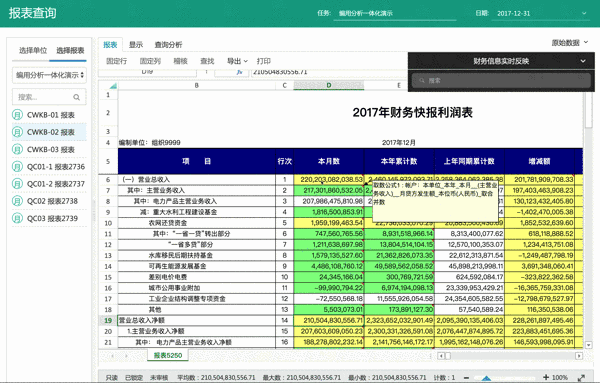
Task: Expand the 原始数据 dropdown
Action: 569,42
